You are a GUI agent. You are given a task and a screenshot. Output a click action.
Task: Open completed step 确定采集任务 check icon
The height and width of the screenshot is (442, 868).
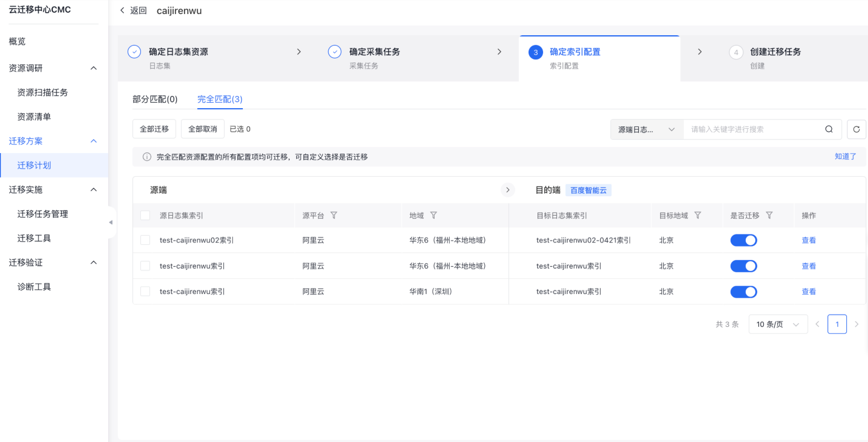[335, 52]
